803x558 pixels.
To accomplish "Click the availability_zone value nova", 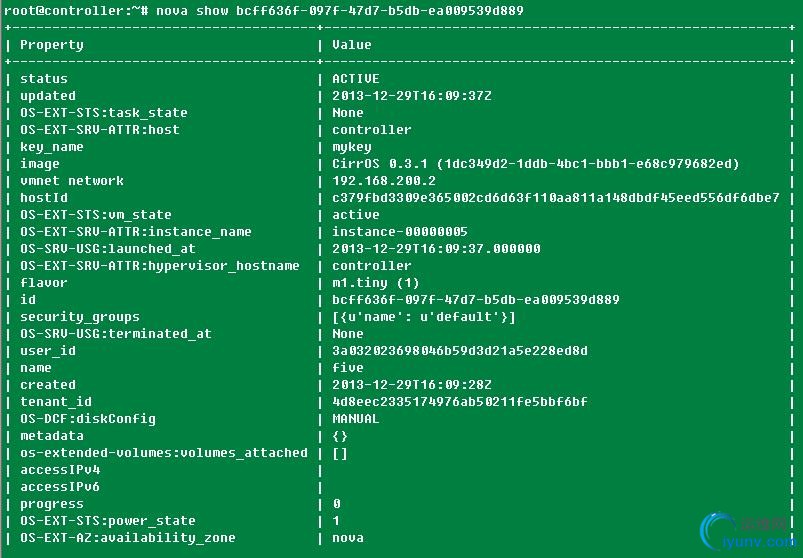I will tap(348, 538).
